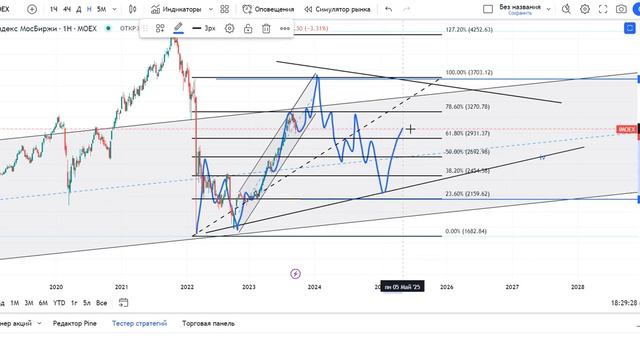Select the 4Ч timeframe
The height and width of the screenshot is (360, 640).
point(67,9)
